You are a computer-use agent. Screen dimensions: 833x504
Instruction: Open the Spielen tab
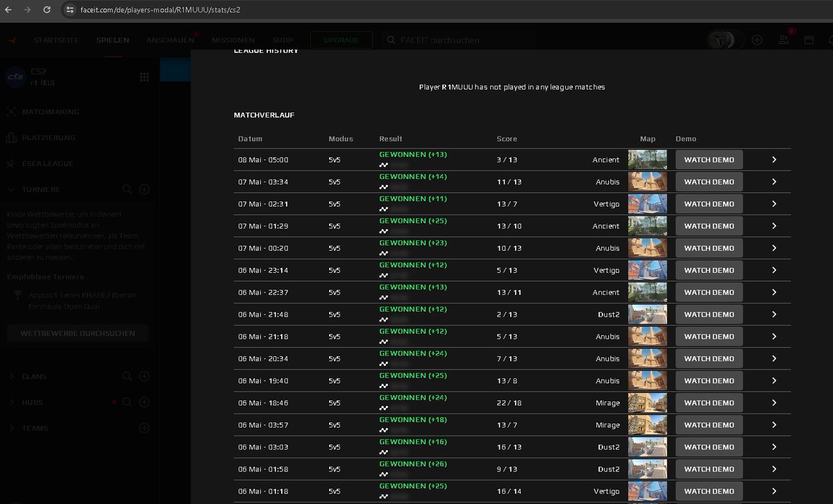click(x=112, y=40)
